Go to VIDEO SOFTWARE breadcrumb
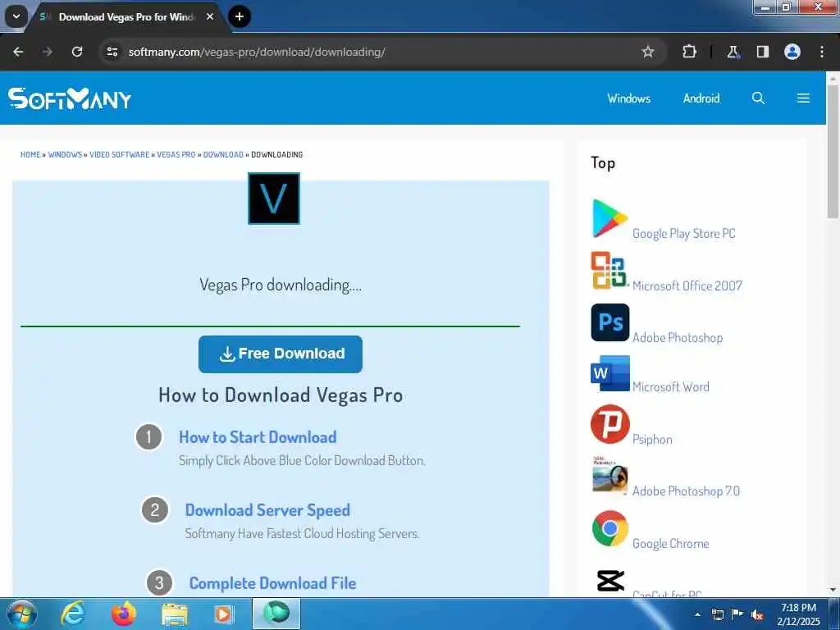Image resolution: width=840 pixels, height=630 pixels. [x=119, y=154]
